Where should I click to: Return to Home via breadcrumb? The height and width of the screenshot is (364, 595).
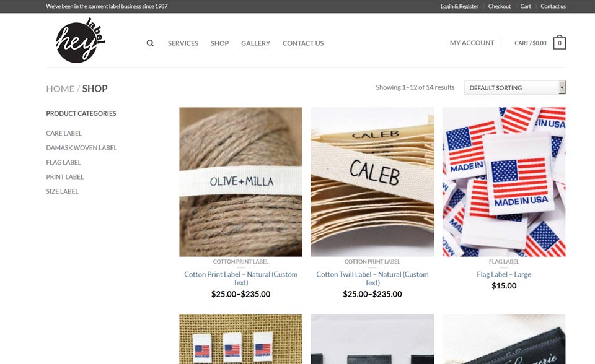(x=60, y=89)
